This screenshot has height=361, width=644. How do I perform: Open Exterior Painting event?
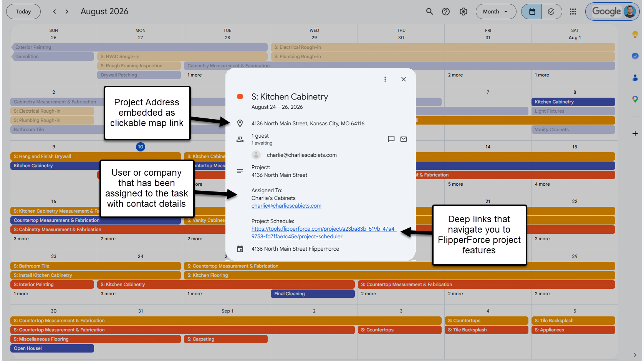(139, 47)
